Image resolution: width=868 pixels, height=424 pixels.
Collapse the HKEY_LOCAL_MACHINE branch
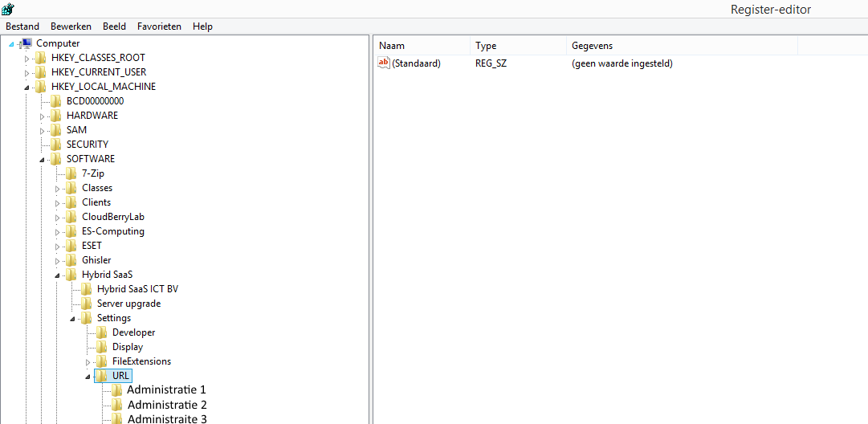click(x=26, y=88)
